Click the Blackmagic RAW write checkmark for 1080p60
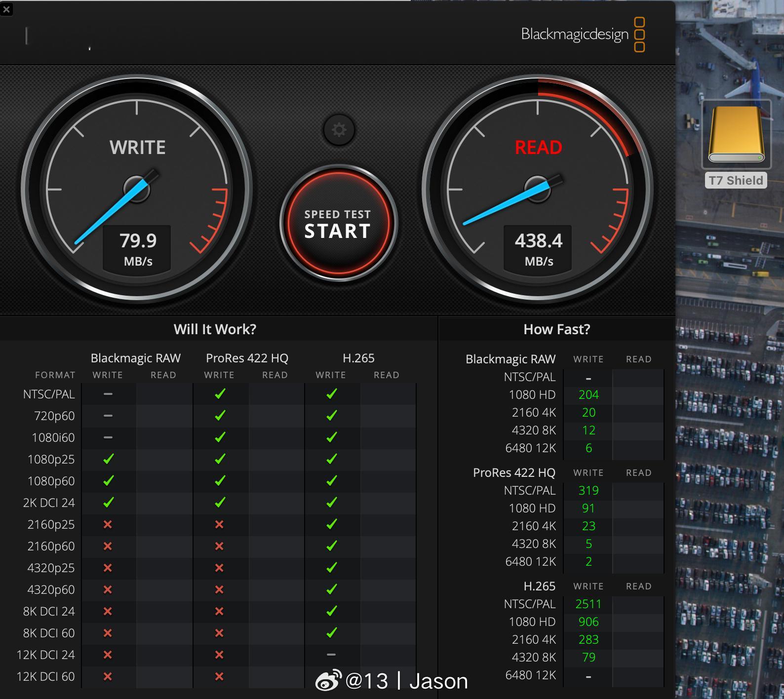784x699 pixels. [x=108, y=480]
